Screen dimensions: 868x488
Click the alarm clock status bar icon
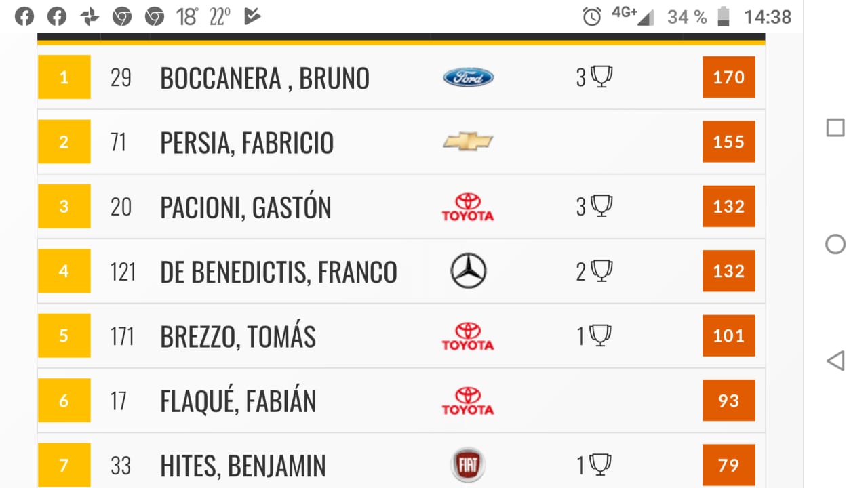[592, 16]
